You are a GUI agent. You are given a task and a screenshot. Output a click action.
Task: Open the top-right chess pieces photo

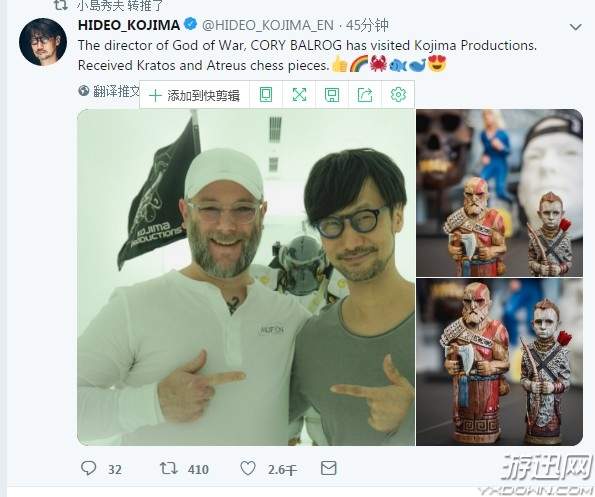coord(499,193)
